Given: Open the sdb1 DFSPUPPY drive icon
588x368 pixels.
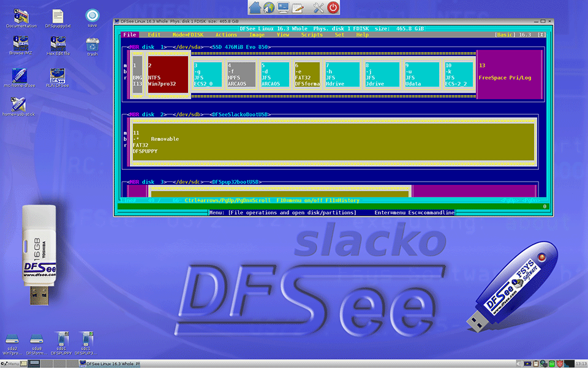Looking at the screenshot, I should 61,343.
